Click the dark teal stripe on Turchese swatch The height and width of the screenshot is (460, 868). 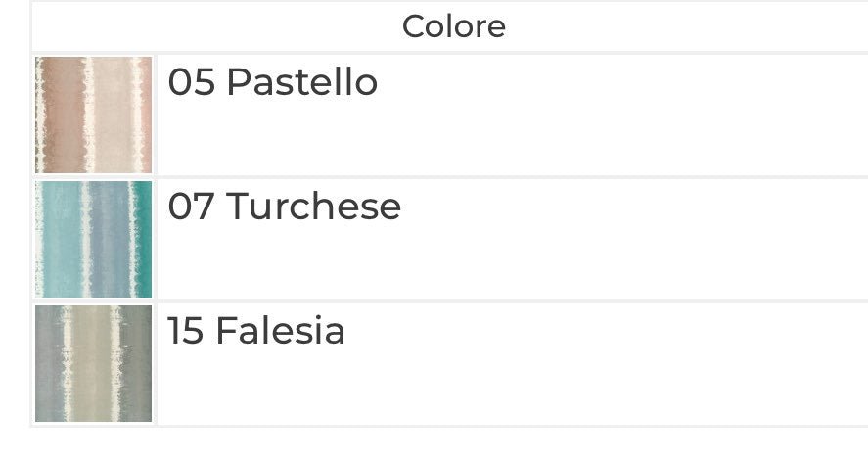click(145, 239)
